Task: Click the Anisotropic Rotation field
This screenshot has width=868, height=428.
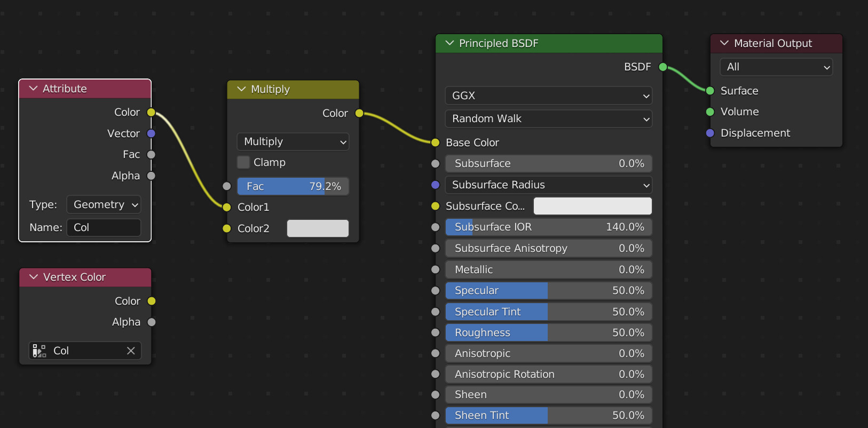Action: 549,374
